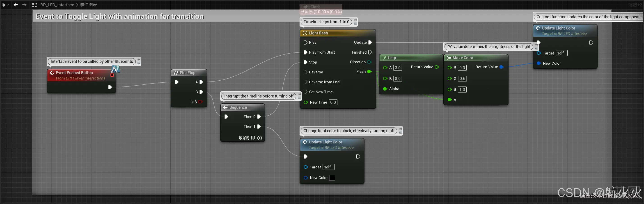Go forward with the right arrow button

24,5
